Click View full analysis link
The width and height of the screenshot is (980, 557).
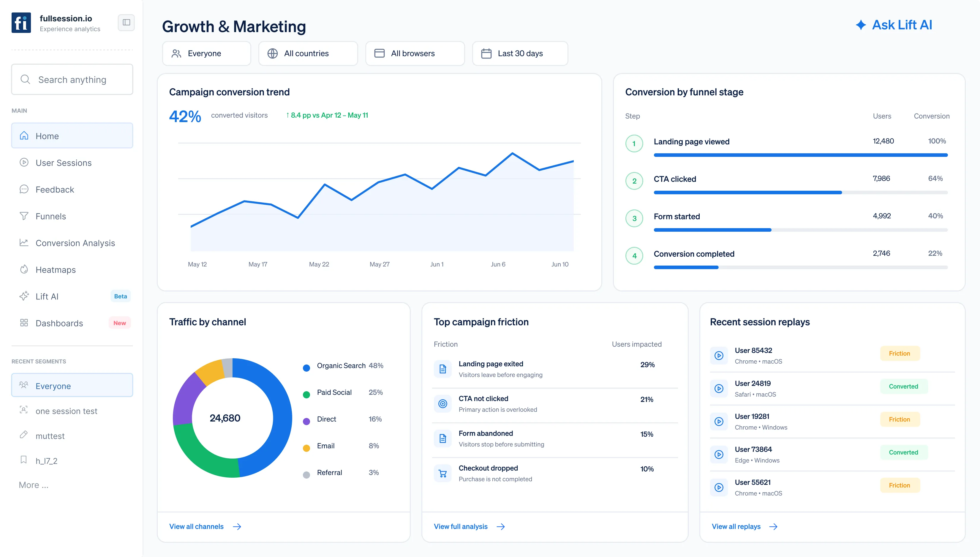point(470,527)
